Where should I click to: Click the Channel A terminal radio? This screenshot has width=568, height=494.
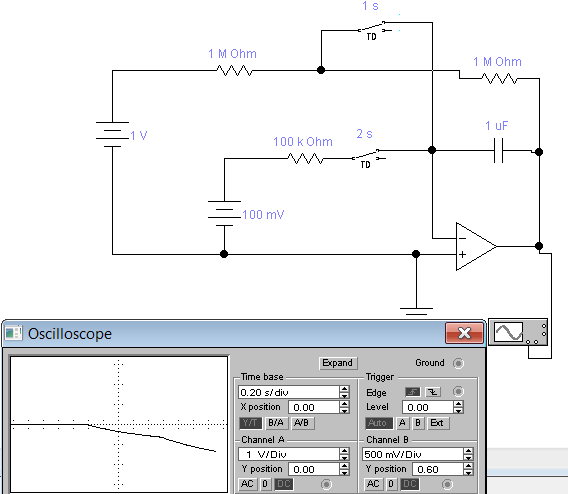point(326,484)
